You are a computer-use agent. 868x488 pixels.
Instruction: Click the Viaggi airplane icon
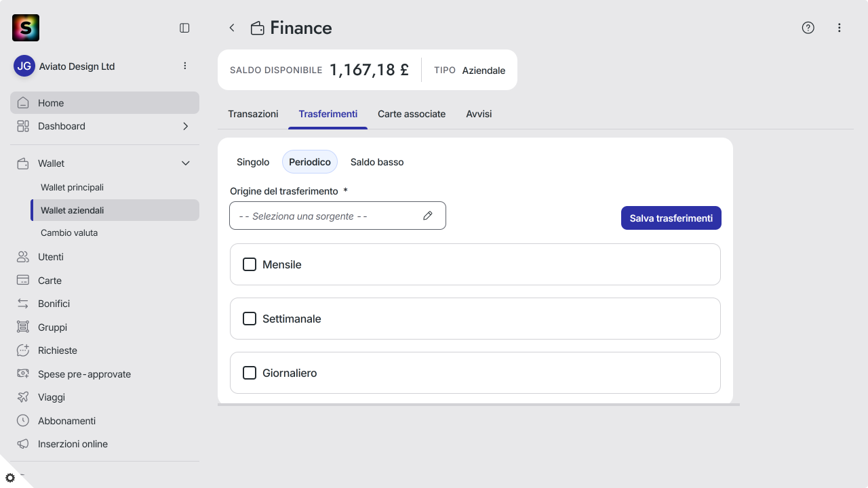point(23,397)
